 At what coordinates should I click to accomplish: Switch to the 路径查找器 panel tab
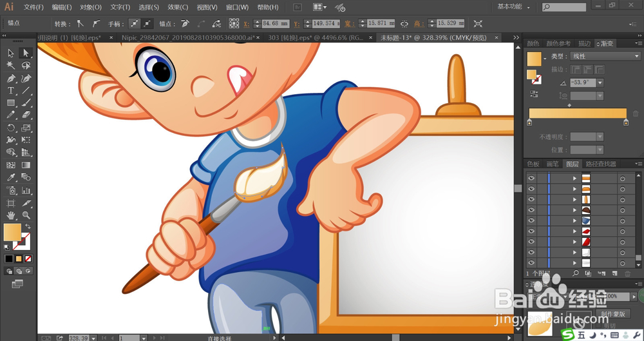(601, 164)
